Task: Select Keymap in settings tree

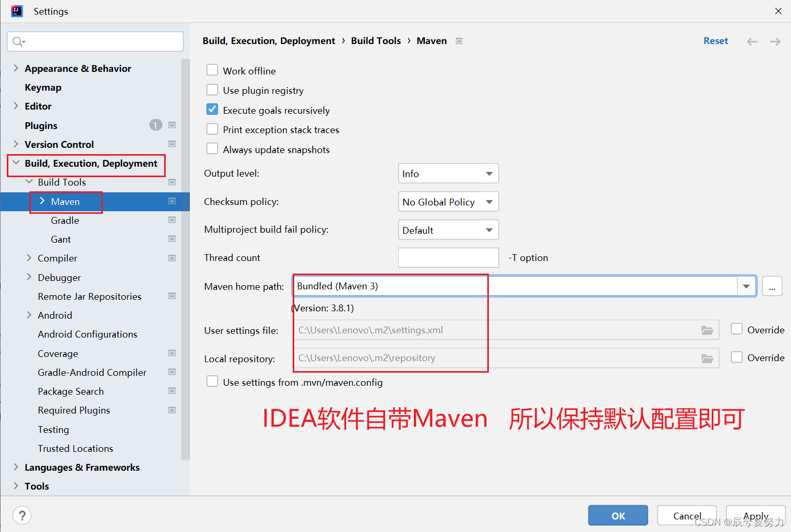Action: click(x=43, y=88)
